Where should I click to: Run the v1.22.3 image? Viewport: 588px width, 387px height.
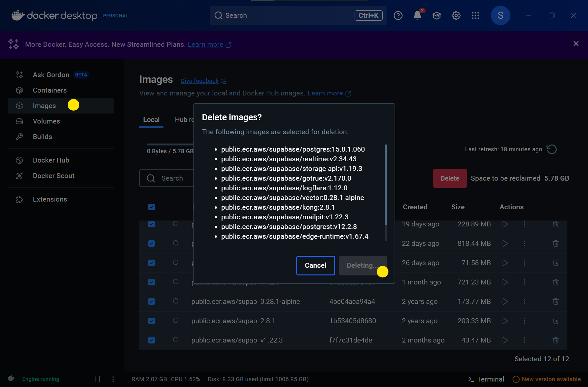point(505,340)
